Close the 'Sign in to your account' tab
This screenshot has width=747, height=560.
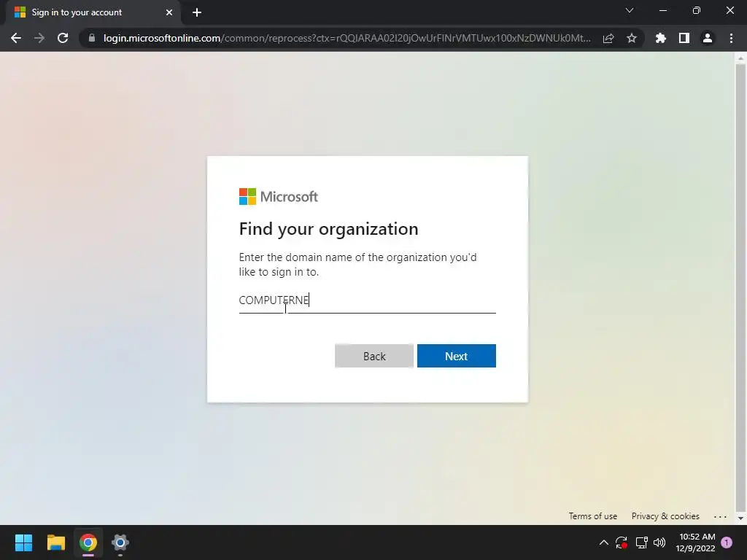[169, 12]
